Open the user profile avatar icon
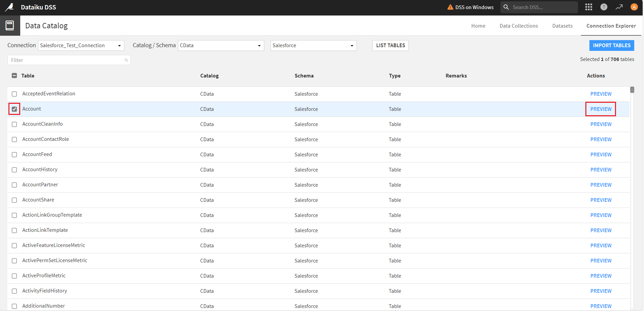The height and width of the screenshot is (311, 644). pyautogui.click(x=634, y=7)
